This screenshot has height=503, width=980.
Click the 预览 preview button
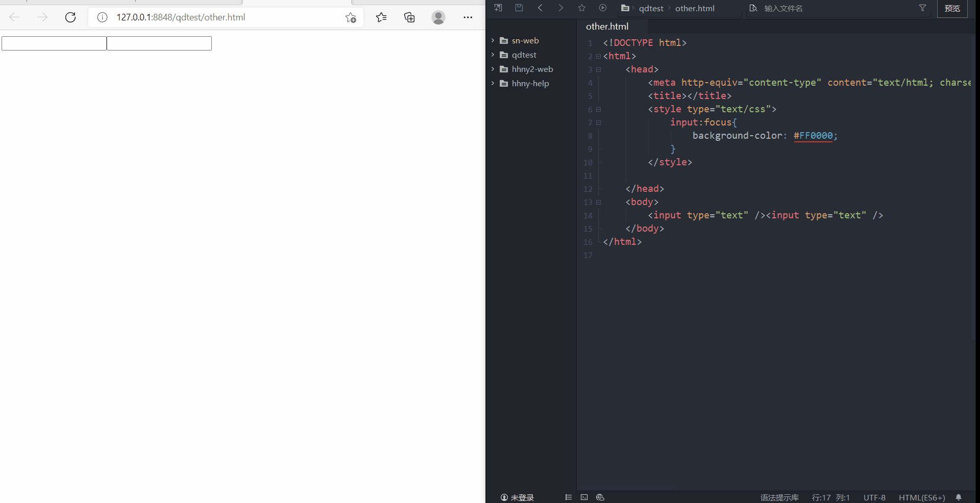[x=952, y=8]
